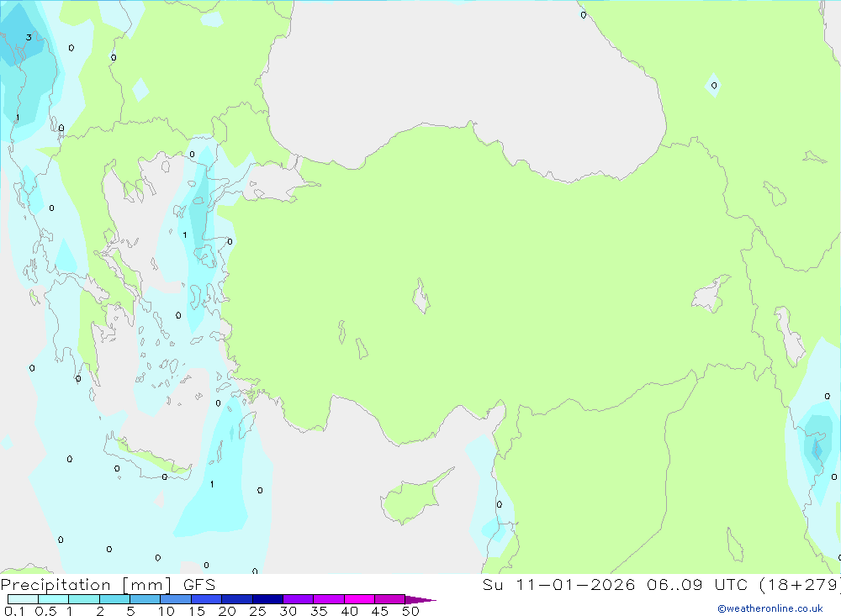The image size is (841, 616).
Task: Click the legend swatch between 1 and 2
Action: tap(84, 599)
